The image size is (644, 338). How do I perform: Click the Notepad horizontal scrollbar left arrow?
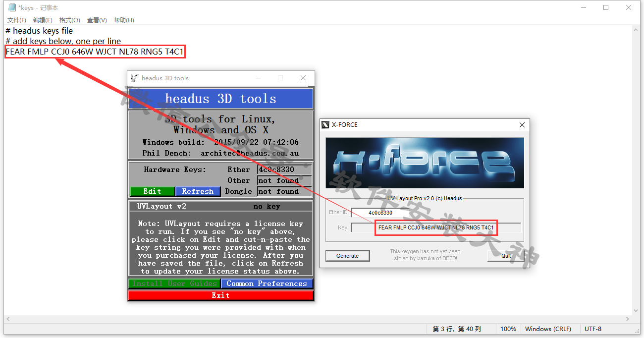click(x=8, y=319)
